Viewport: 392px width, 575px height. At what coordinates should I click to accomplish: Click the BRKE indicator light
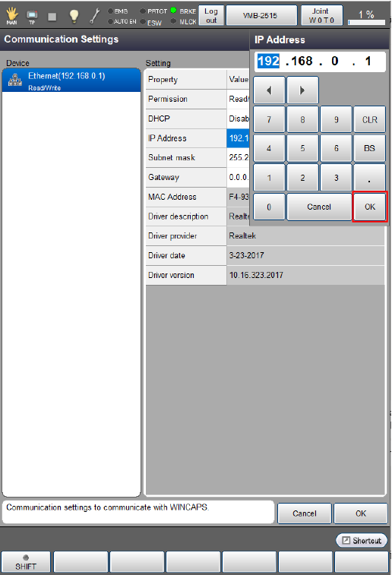click(x=173, y=11)
